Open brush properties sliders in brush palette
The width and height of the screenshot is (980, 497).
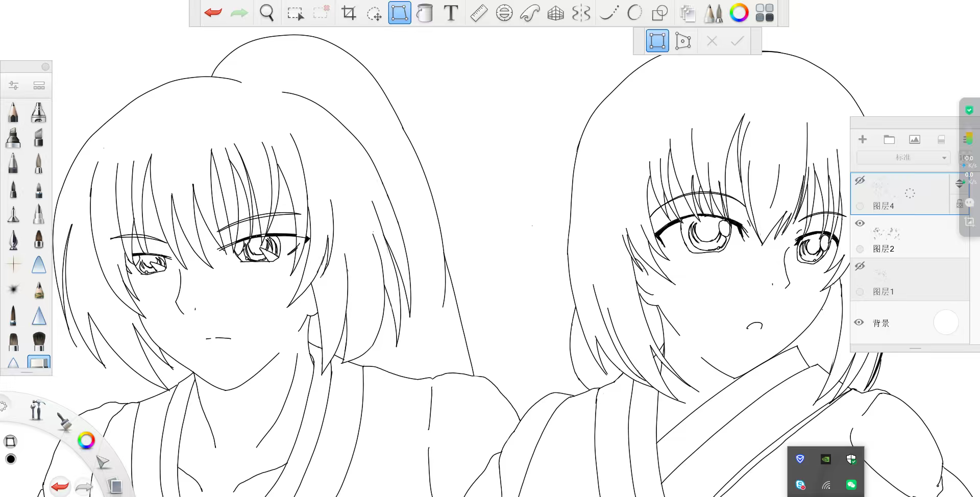pyautogui.click(x=14, y=86)
